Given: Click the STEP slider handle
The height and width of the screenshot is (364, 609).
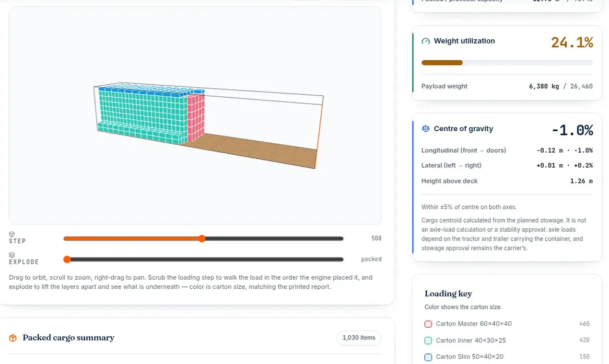Looking at the screenshot, I should pyautogui.click(x=202, y=239).
